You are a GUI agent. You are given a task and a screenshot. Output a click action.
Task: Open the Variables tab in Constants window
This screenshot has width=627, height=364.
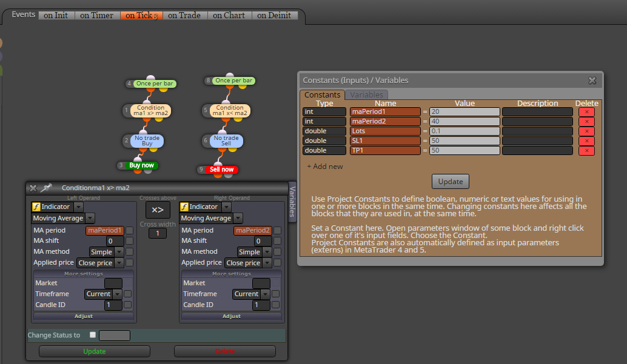(367, 94)
